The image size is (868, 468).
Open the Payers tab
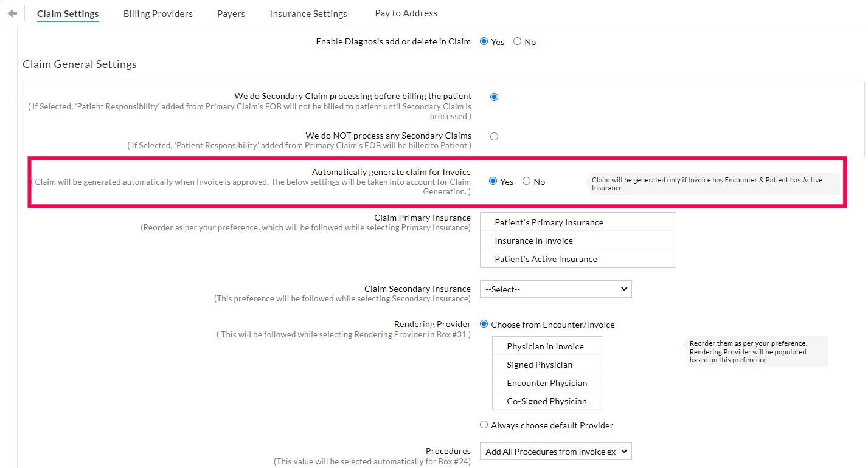pos(231,13)
